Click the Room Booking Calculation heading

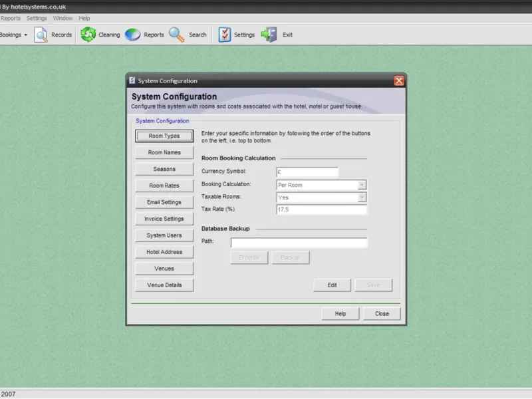(x=239, y=158)
